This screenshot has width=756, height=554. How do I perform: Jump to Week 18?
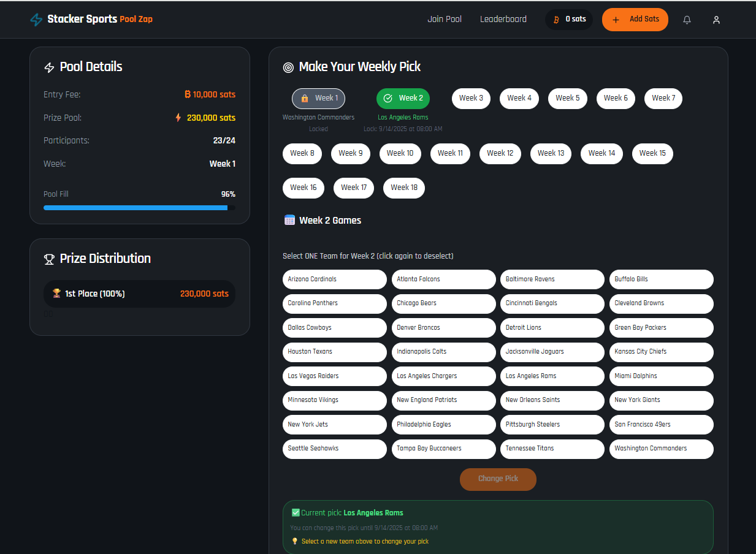point(404,188)
